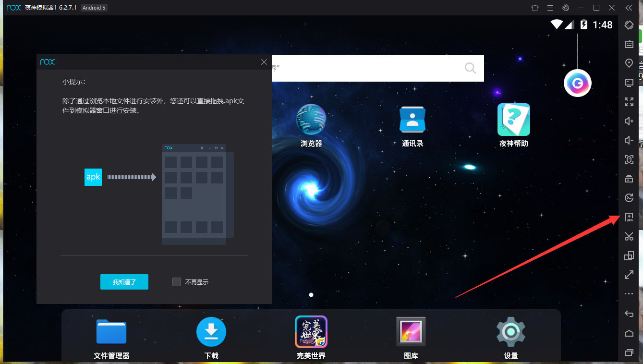Image resolution: width=643 pixels, height=364 pixels.
Task: Expand the more options ellipsis in sidebar
Action: (629, 293)
